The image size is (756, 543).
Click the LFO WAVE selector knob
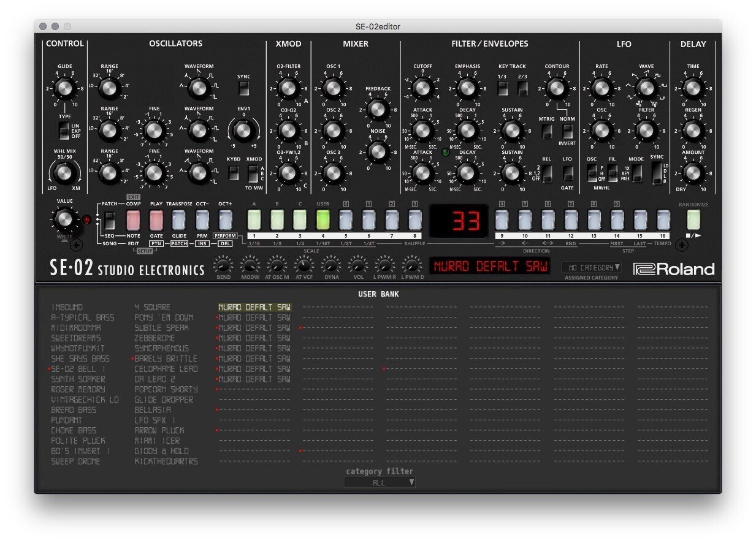(646, 89)
